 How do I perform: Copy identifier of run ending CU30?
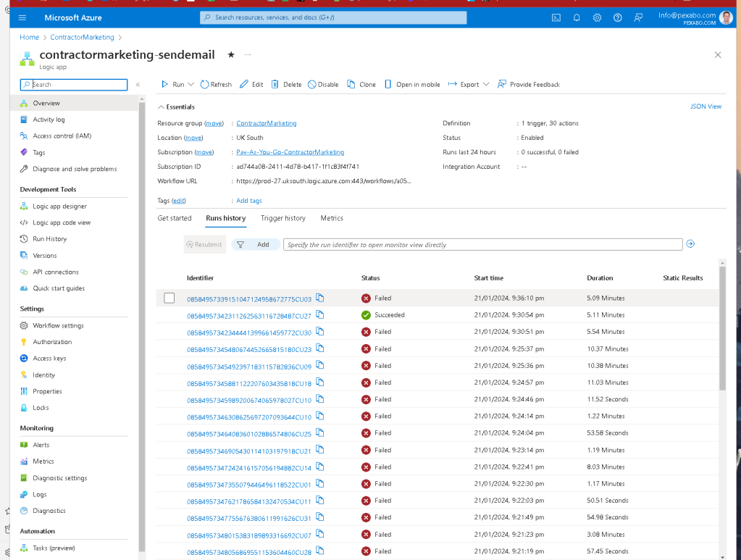pos(320,332)
